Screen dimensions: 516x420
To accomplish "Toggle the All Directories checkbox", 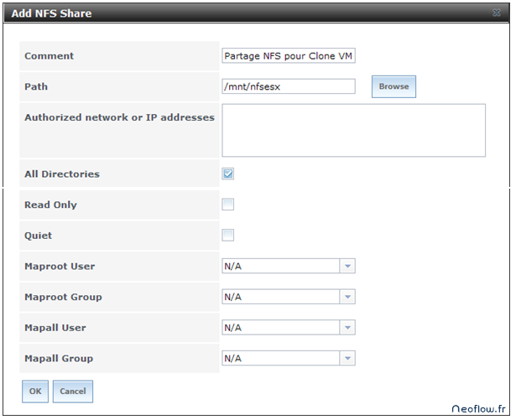I will click(x=228, y=174).
